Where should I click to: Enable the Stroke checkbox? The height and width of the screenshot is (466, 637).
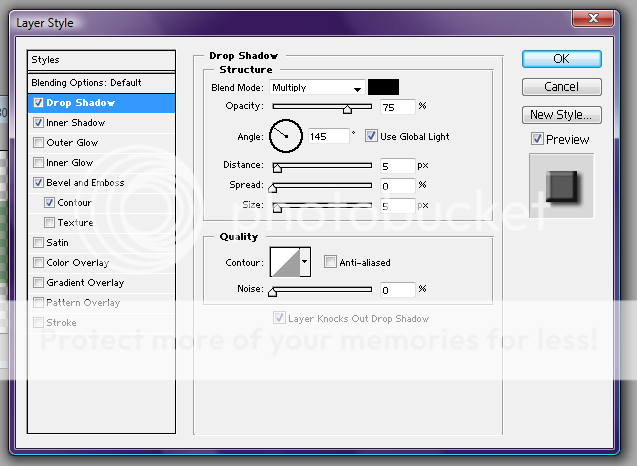point(39,323)
